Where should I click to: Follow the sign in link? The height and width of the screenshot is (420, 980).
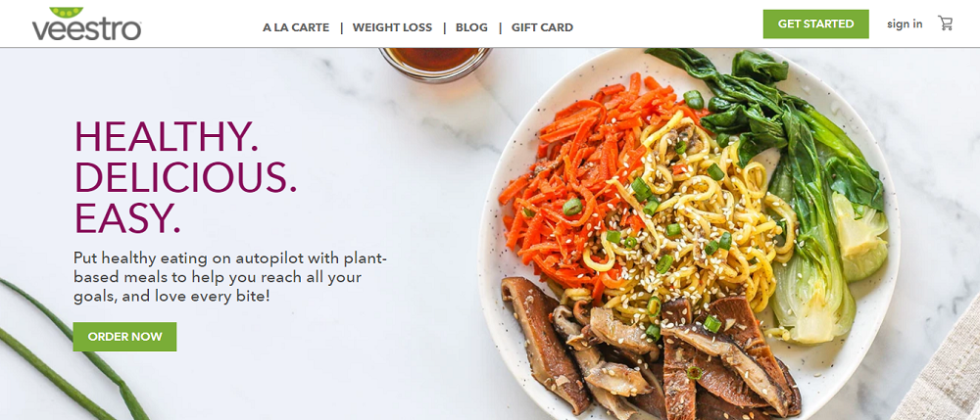pos(905,24)
